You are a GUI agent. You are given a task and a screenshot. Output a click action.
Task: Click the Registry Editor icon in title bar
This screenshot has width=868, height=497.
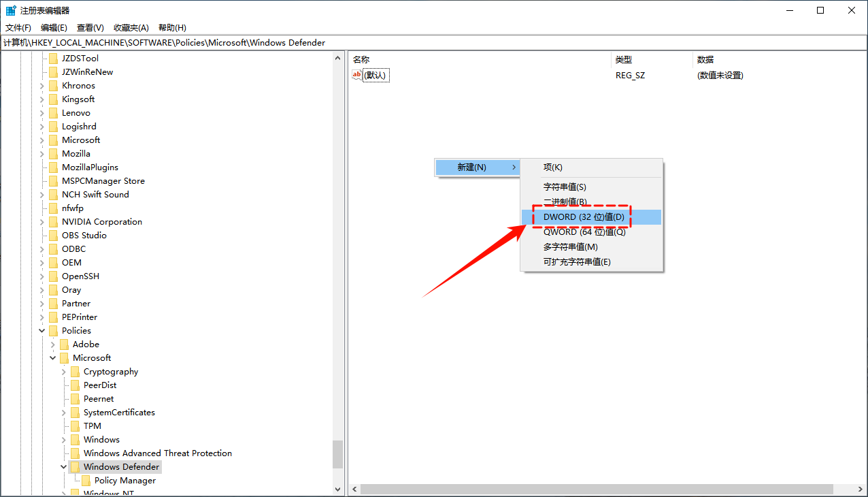click(x=10, y=10)
